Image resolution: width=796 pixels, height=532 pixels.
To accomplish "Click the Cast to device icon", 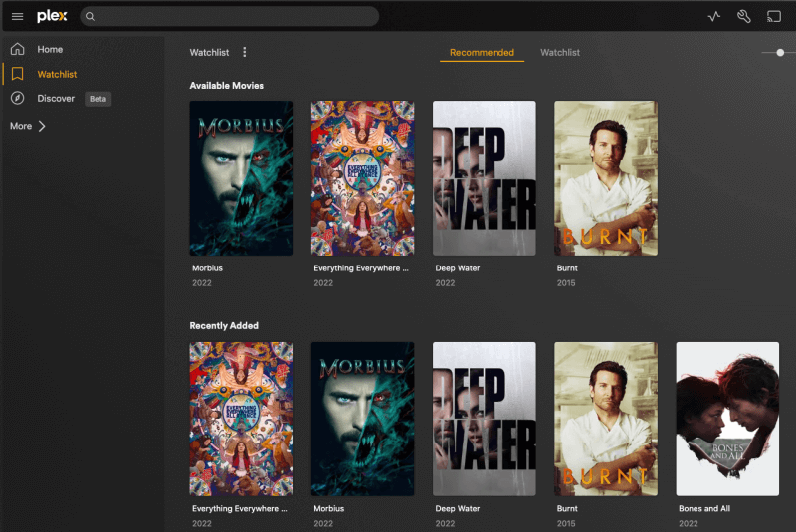I will 774,16.
